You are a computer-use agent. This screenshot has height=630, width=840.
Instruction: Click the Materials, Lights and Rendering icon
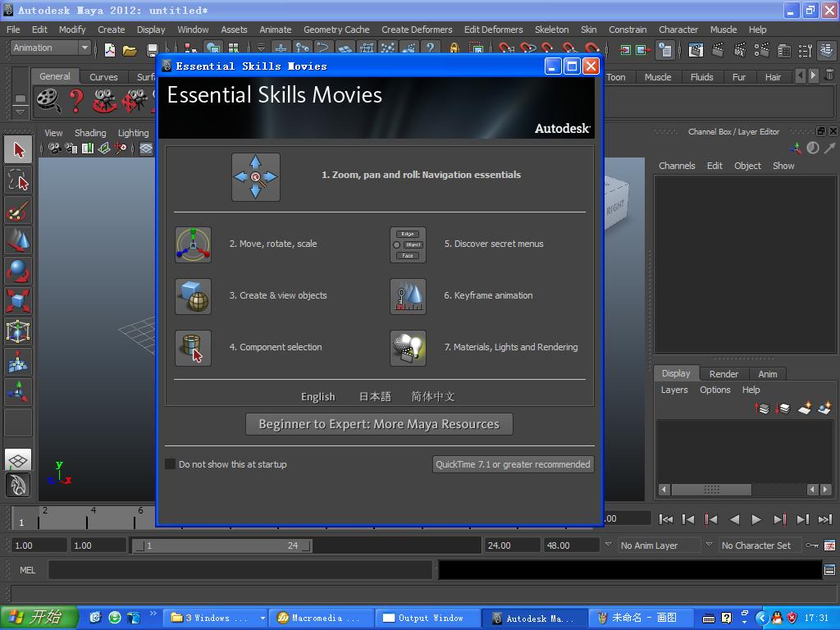coord(408,348)
